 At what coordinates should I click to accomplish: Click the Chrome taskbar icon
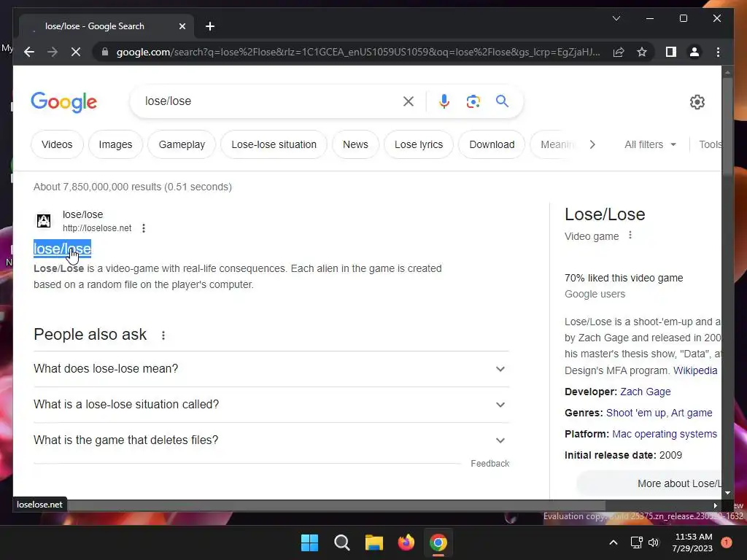438,542
